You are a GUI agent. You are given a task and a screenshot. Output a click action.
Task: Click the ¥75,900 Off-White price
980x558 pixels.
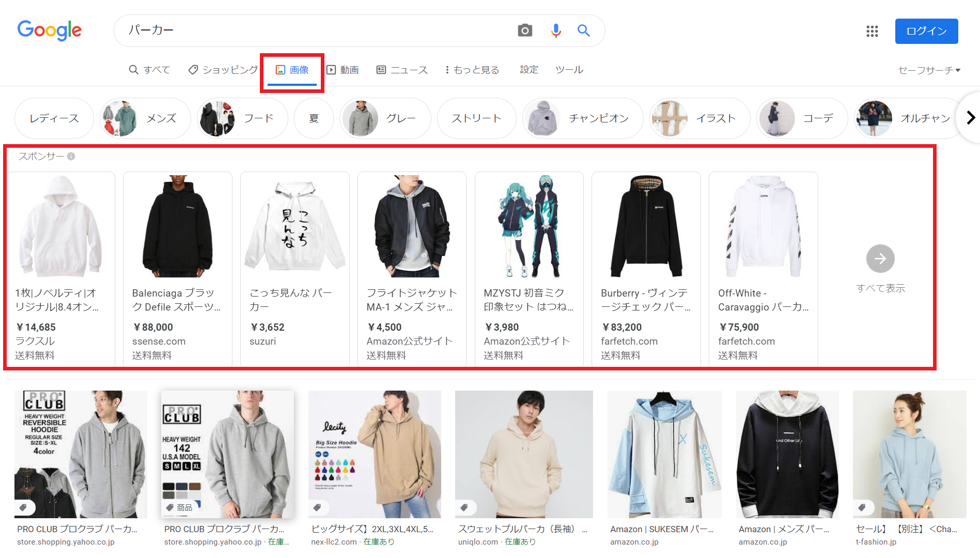(x=739, y=327)
